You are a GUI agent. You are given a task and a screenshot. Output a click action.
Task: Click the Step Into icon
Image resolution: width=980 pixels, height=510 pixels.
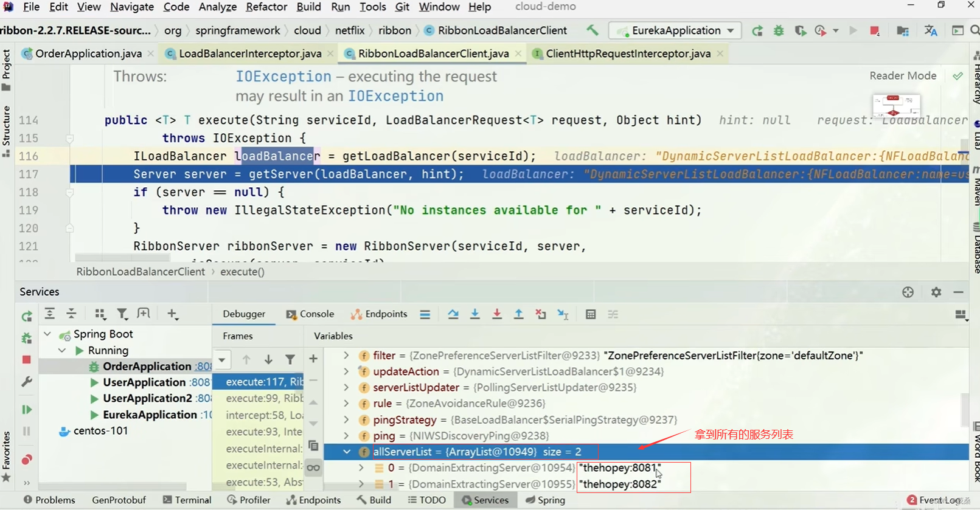click(x=475, y=314)
